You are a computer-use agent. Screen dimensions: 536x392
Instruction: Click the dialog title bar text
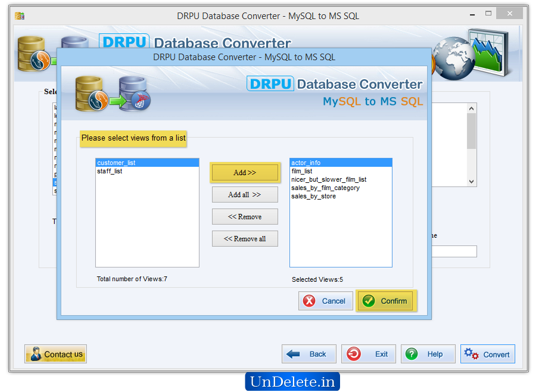pyautogui.click(x=244, y=57)
